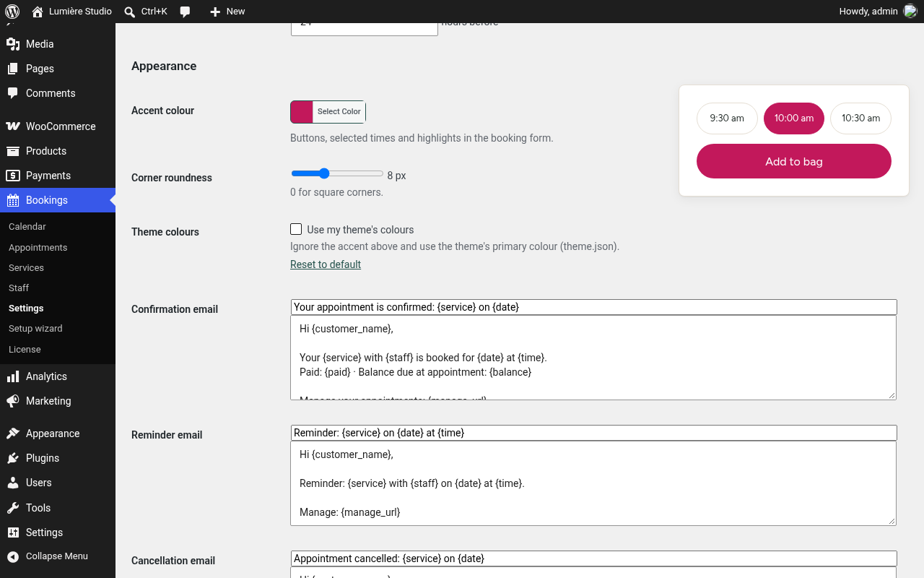Select bold Settings under Bookings
Viewport: 924px width, 578px height.
(26, 309)
